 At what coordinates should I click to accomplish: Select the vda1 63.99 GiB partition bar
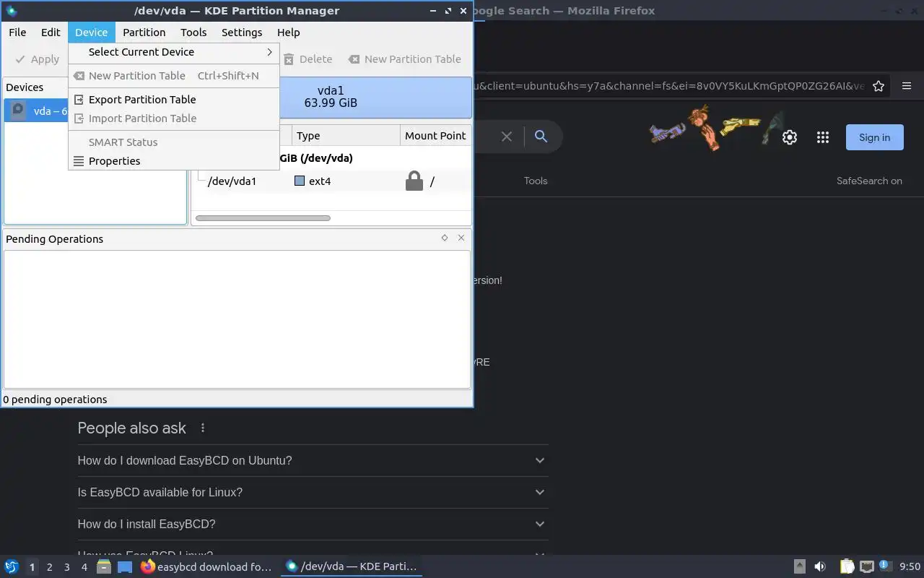point(331,97)
